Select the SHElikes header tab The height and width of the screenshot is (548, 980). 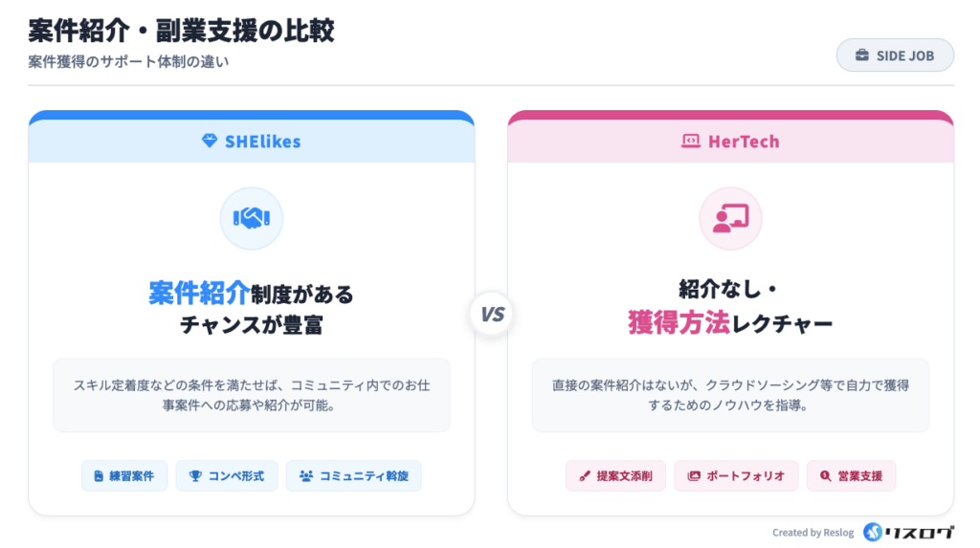pyautogui.click(x=252, y=142)
